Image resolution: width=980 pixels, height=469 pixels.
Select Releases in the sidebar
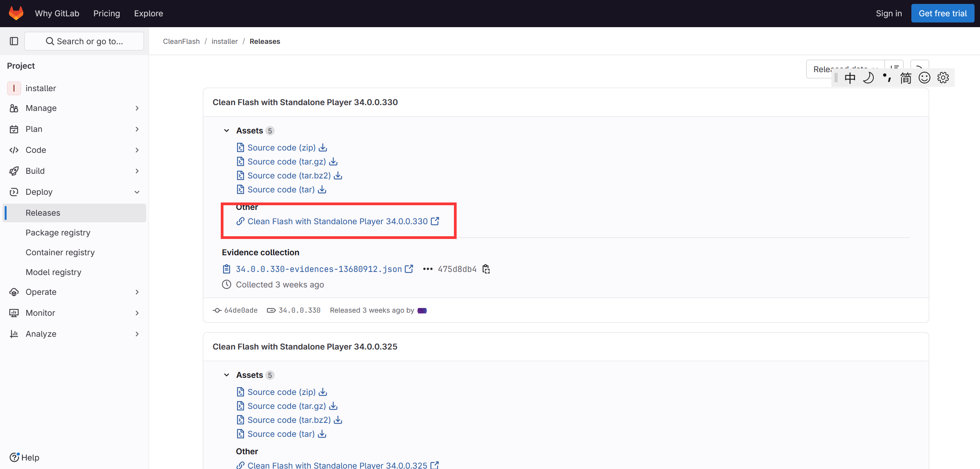[74, 213]
